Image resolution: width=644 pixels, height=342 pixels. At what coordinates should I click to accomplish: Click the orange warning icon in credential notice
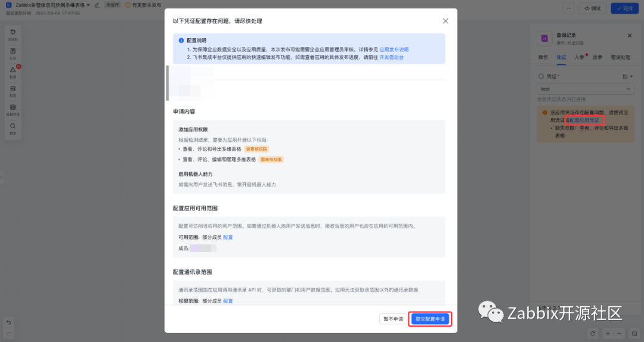pyautogui.click(x=544, y=113)
